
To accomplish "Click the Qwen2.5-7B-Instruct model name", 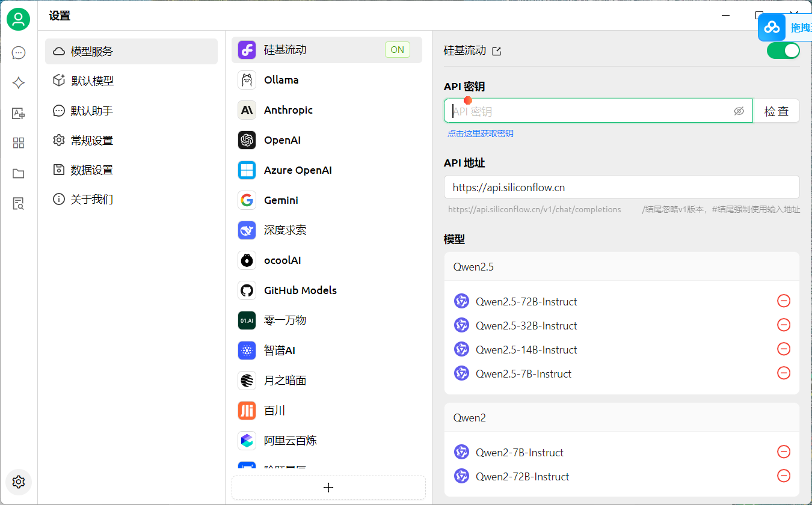I will pyautogui.click(x=523, y=374).
